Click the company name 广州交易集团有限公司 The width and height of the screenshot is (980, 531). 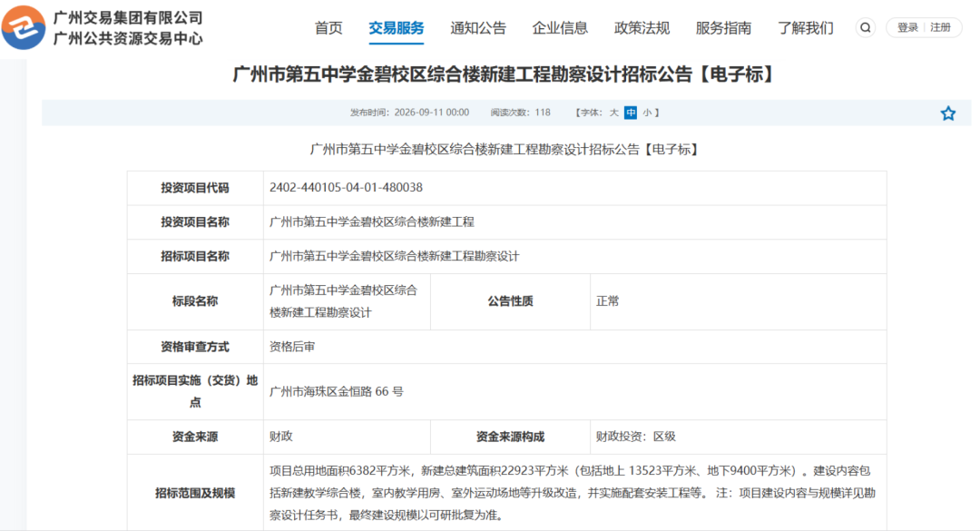[128, 17]
